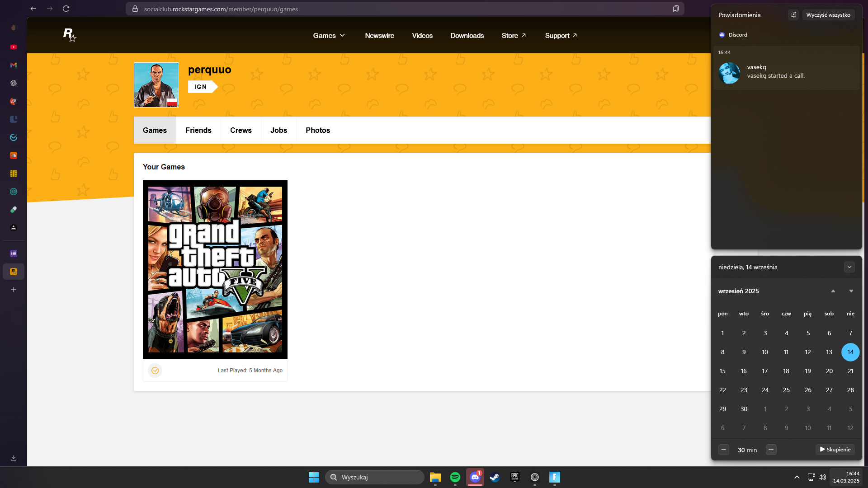Open the Videos menu item

tap(422, 35)
